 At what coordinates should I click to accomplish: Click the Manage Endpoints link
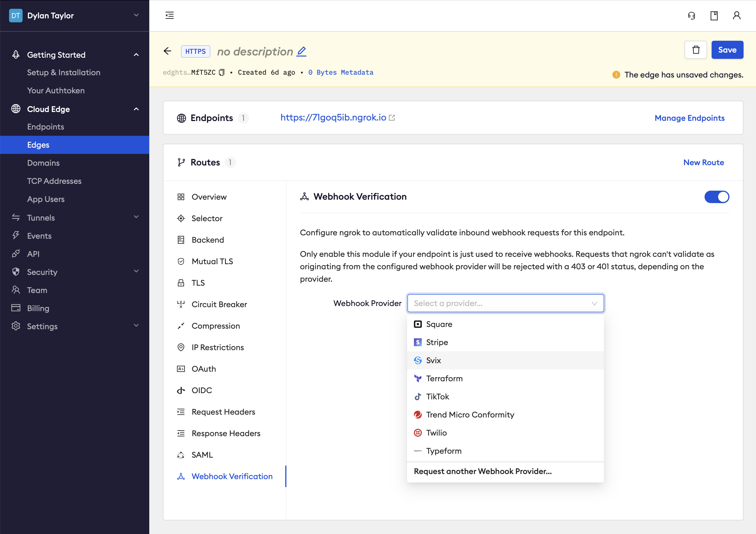pyautogui.click(x=690, y=118)
